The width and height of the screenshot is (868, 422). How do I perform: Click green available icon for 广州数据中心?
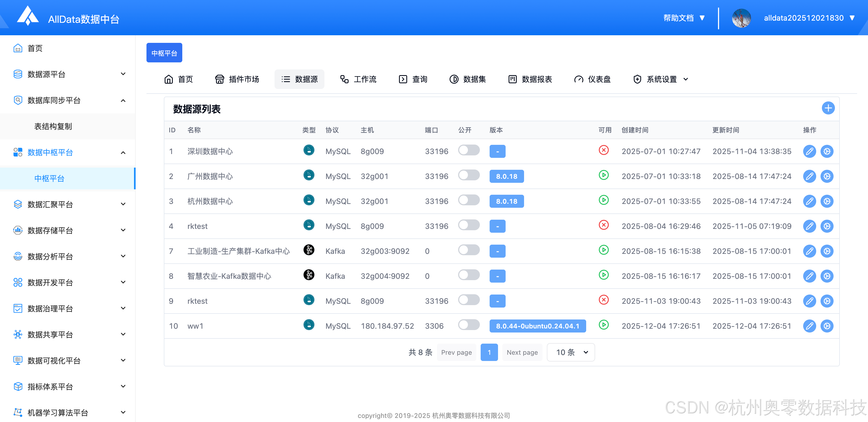tap(604, 175)
